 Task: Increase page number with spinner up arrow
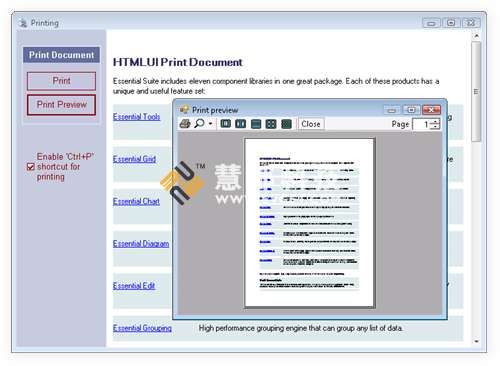point(435,122)
